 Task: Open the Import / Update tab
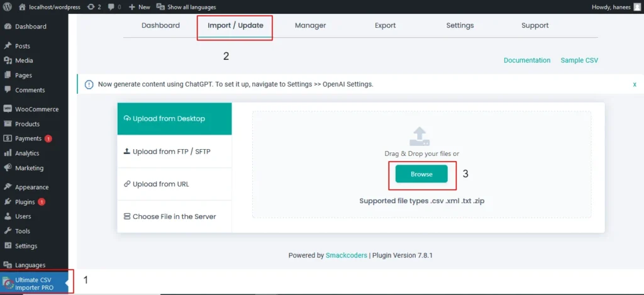pos(235,25)
